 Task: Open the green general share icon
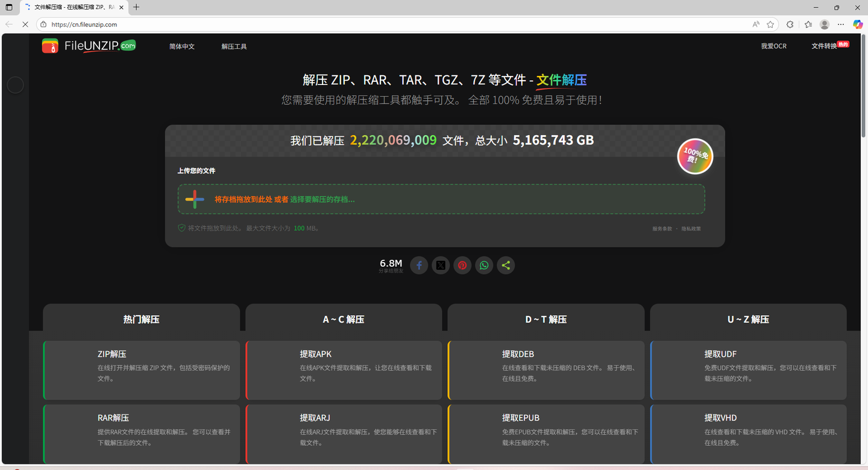tap(506, 265)
